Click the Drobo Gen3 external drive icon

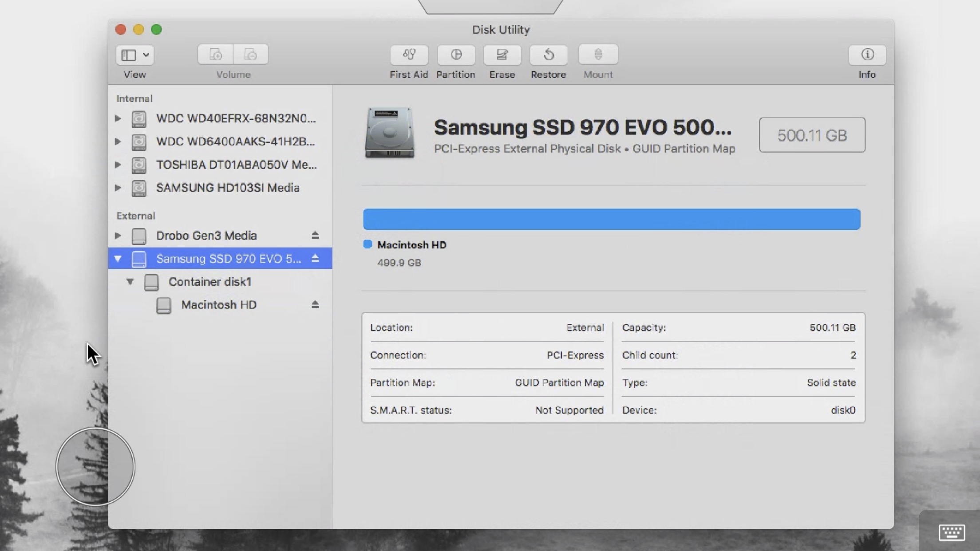[x=139, y=236]
